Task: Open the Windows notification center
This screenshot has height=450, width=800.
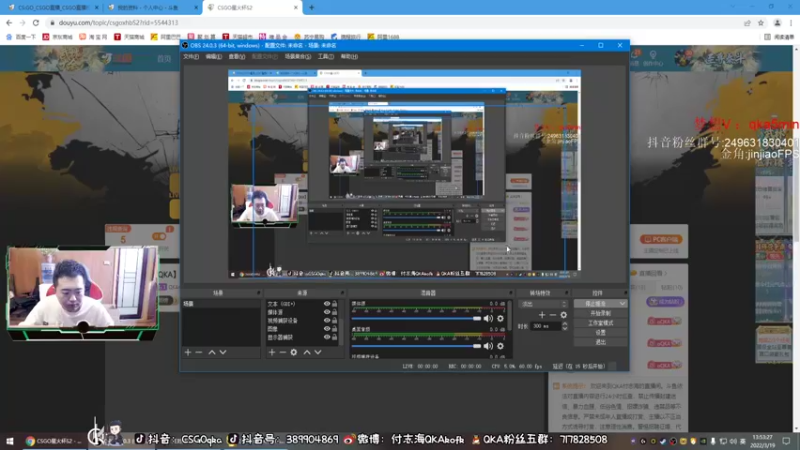Action: 786,441
